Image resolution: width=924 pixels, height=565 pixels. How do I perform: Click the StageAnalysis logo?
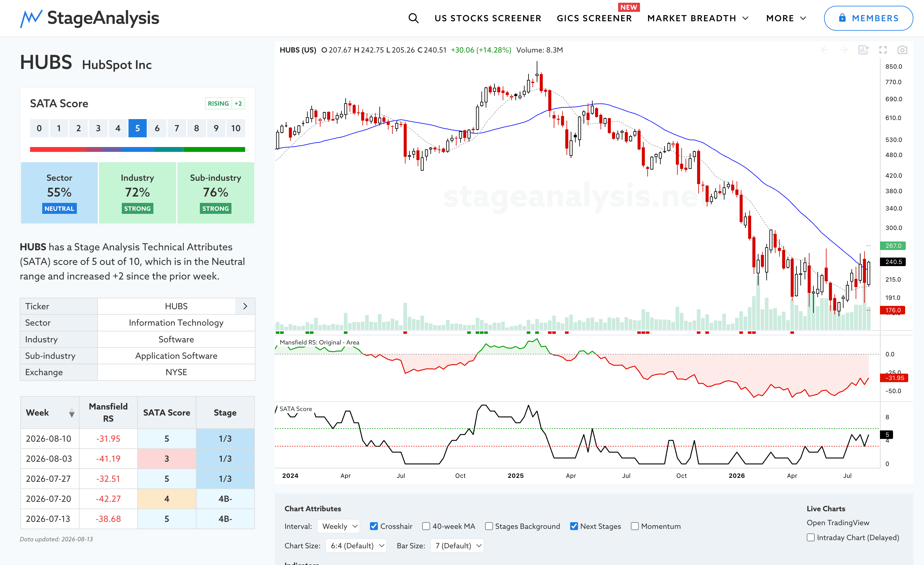(x=90, y=18)
